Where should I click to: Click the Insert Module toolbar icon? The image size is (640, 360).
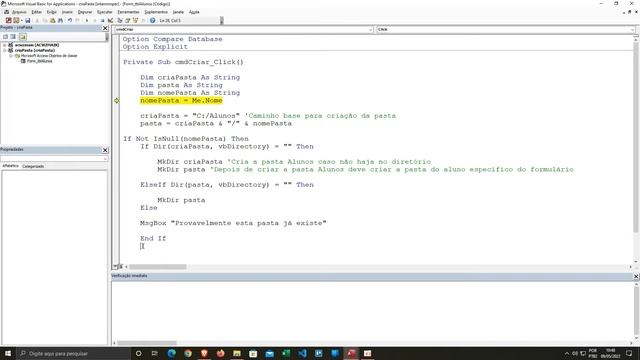(16, 20)
